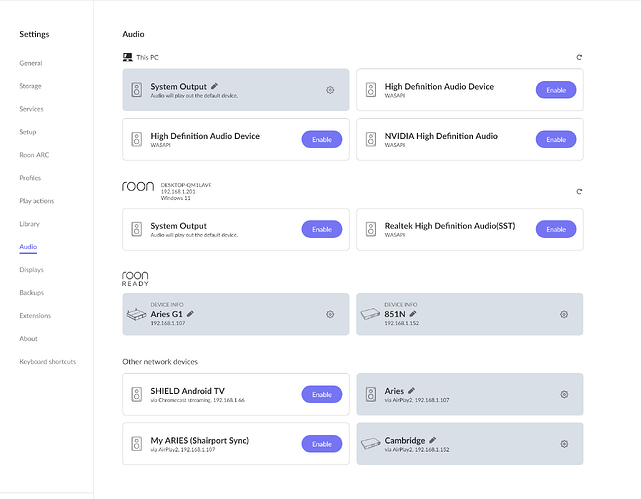Enable Realtek High Definition Audio(SST)
The width and height of the screenshot is (641, 499).
coord(556,229)
